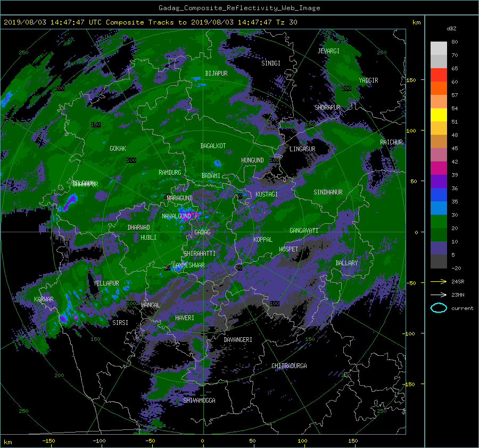Select the BIJAPUR city label
Image resolution: width=479 pixels, height=448 pixels.
coord(216,74)
